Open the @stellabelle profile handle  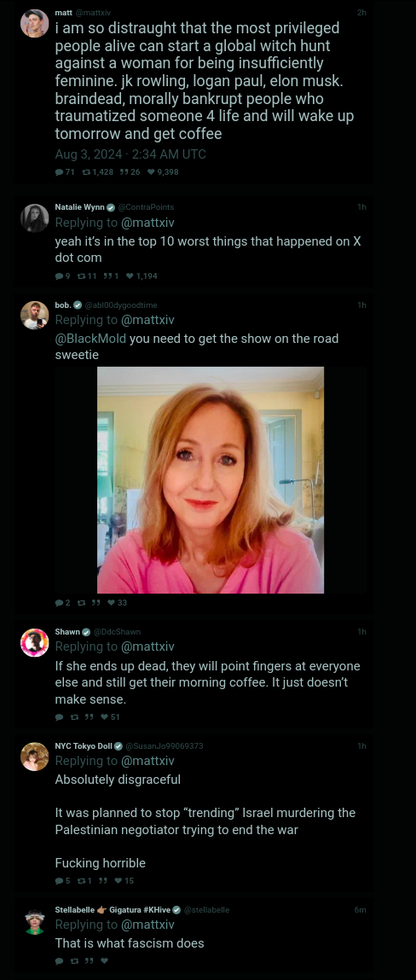(207, 909)
